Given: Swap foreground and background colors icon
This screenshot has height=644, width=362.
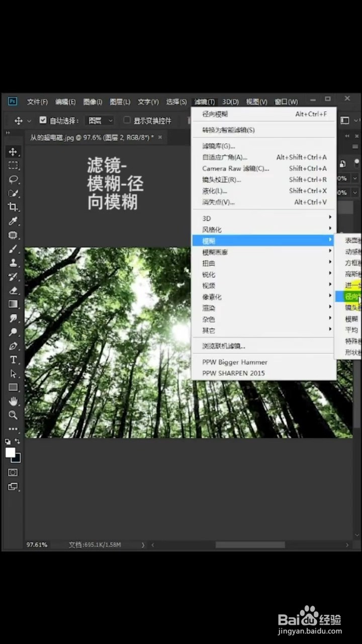Looking at the screenshot, I should (18, 442).
